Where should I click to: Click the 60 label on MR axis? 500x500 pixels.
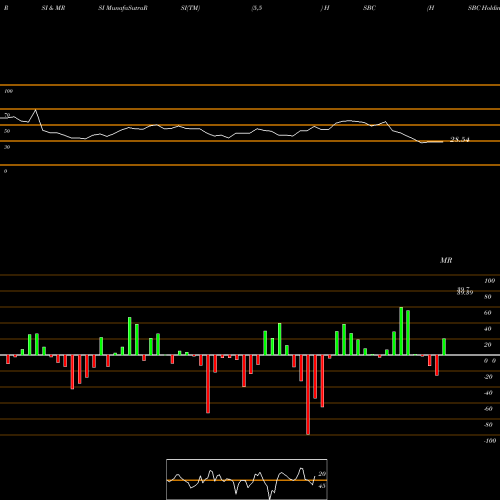coord(487,313)
